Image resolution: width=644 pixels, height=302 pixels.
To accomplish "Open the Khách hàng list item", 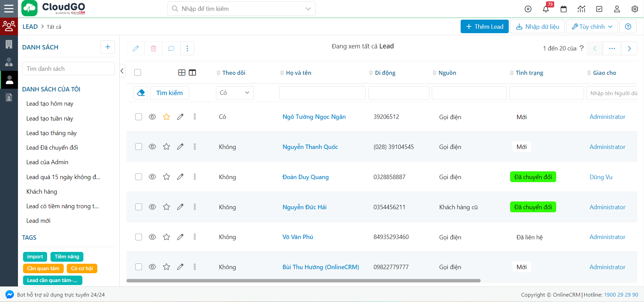I will [x=42, y=192].
